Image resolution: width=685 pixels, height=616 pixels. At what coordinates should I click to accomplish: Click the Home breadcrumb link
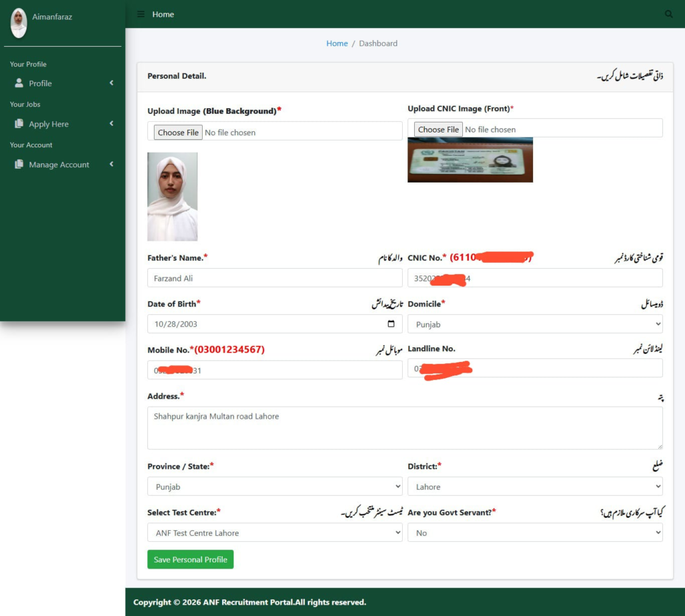pos(336,43)
